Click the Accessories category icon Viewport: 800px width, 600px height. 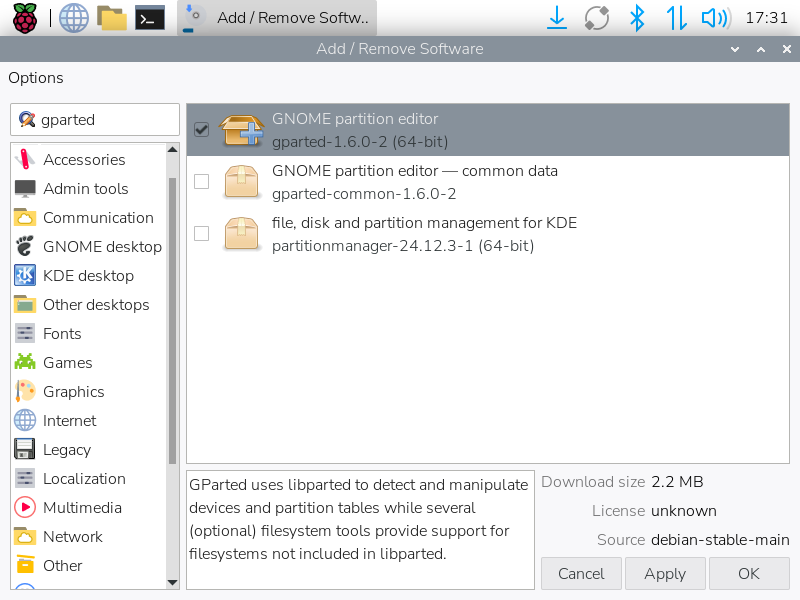26,160
